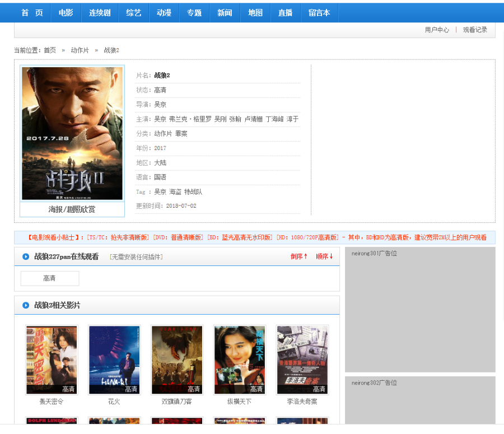The height and width of the screenshot is (434, 504).
Task: Click the 战狼2 movie poster image
Action: click(72, 133)
